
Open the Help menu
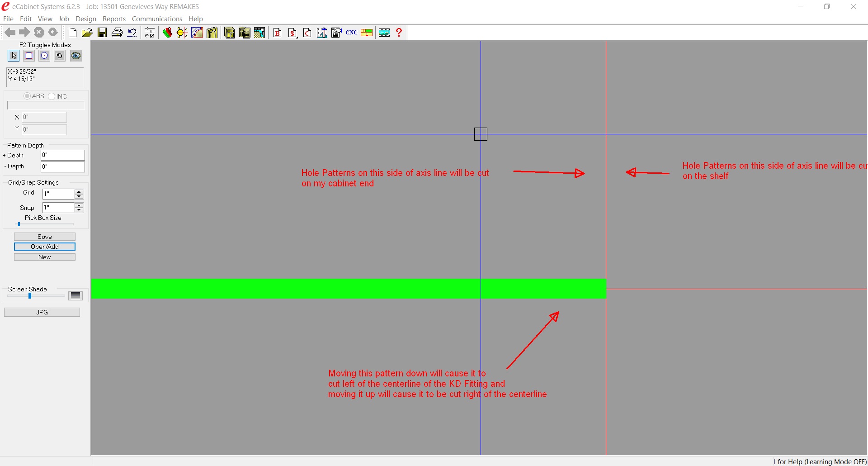click(x=196, y=19)
